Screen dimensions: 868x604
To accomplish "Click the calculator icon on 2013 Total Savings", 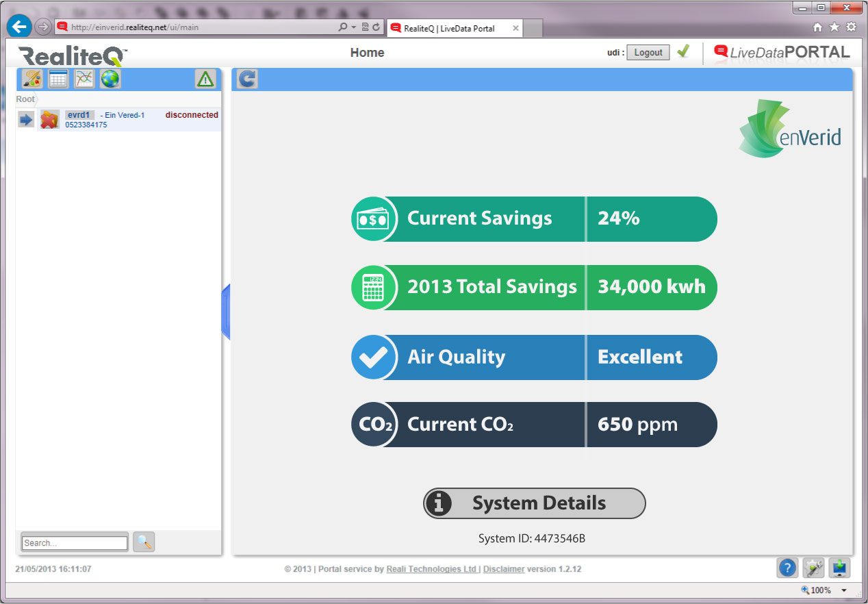I will click(373, 288).
